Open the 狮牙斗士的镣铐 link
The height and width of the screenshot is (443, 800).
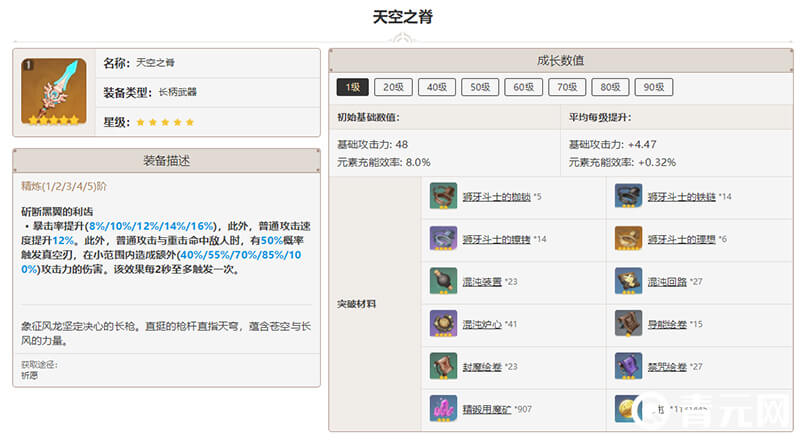[496, 239]
